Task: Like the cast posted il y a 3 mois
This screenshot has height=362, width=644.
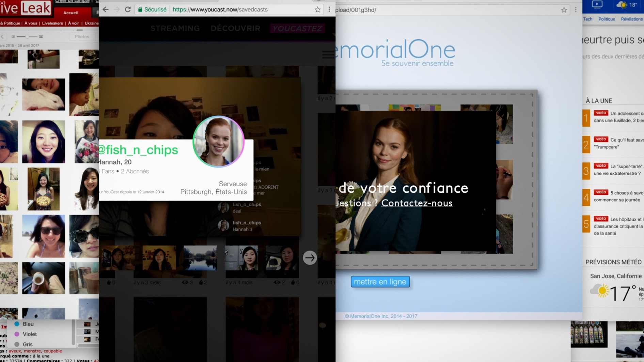Action: tap(201, 282)
